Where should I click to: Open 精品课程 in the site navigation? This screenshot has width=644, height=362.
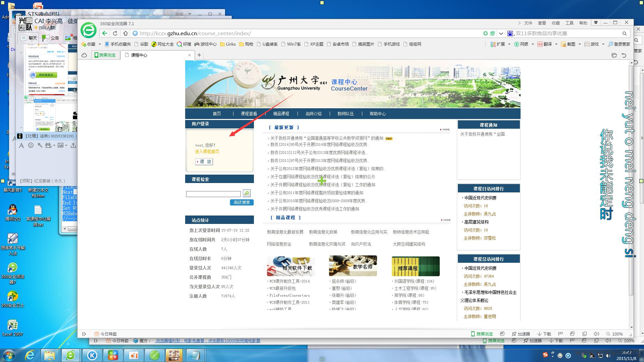coord(281,114)
